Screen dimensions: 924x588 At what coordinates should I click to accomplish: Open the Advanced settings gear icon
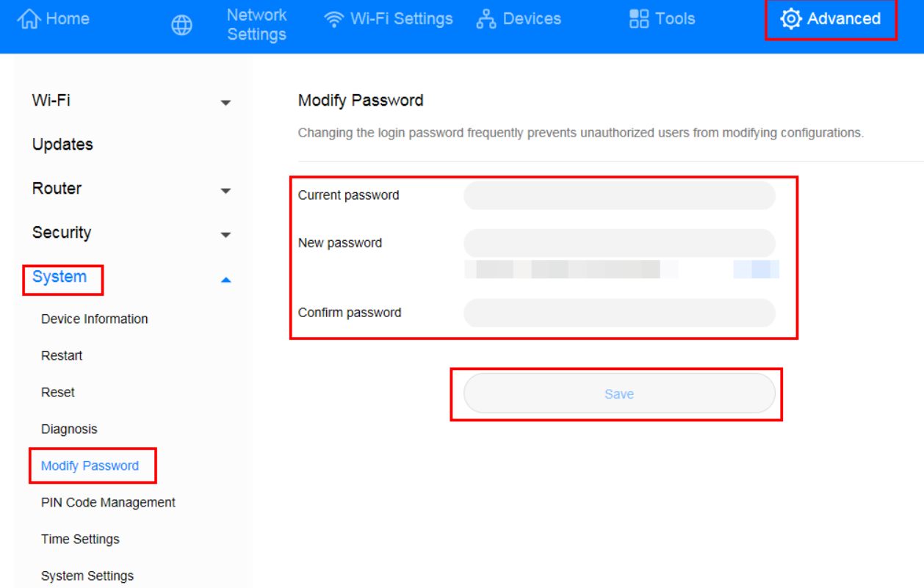(x=790, y=19)
